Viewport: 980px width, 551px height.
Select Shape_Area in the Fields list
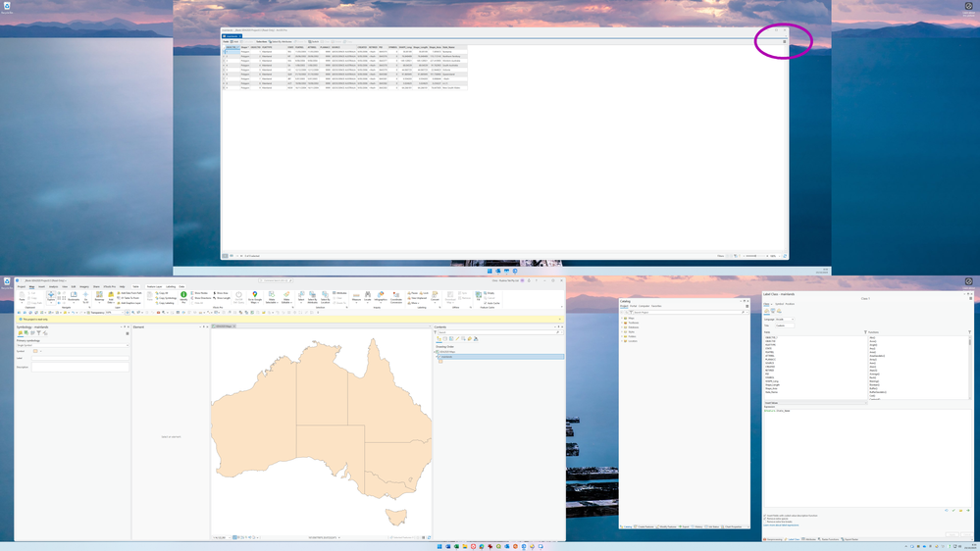pyautogui.click(x=771, y=388)
